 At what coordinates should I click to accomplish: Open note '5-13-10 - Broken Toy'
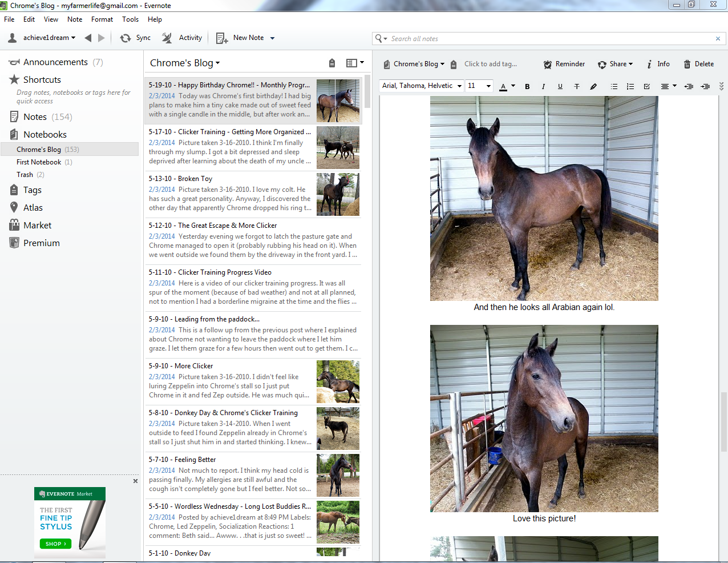tap(253, 194)
